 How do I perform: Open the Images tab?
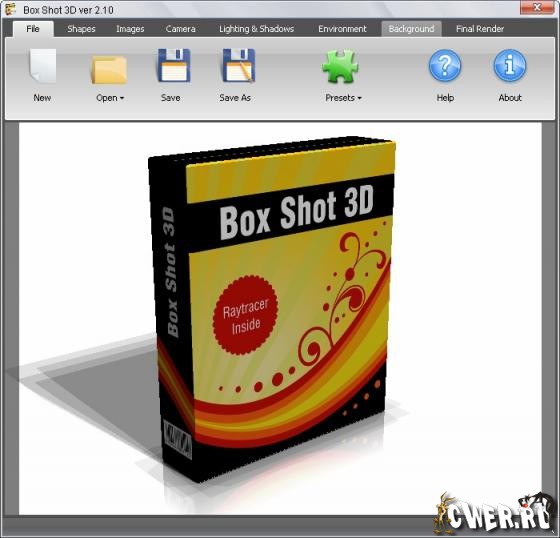130,29
